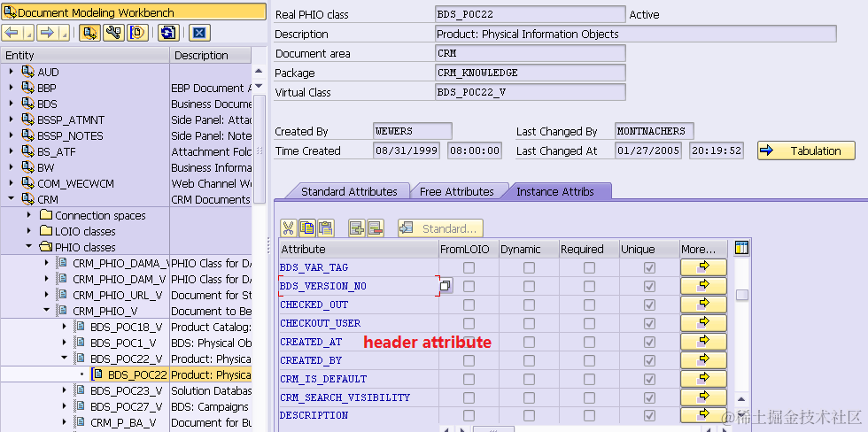868x432 pixels.
Task: Toggle Required checkbox for CRM_IS_DEFAULT
Action: point(590,379)
